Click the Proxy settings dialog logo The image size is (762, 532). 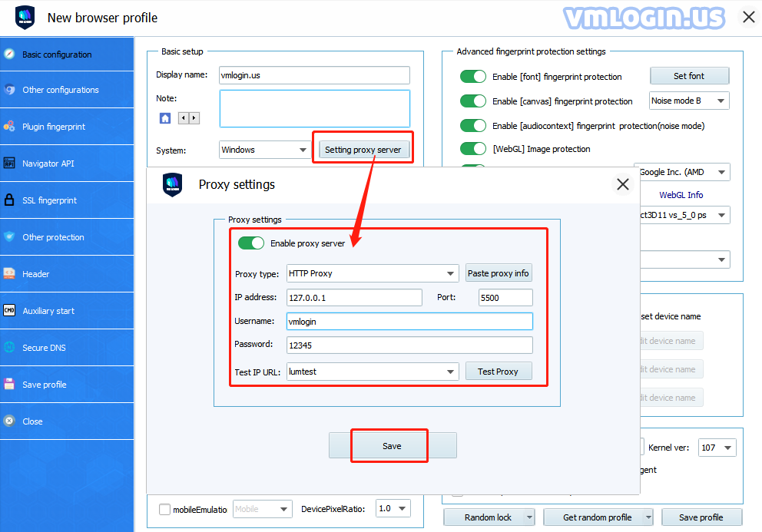[x=173, y=184]
